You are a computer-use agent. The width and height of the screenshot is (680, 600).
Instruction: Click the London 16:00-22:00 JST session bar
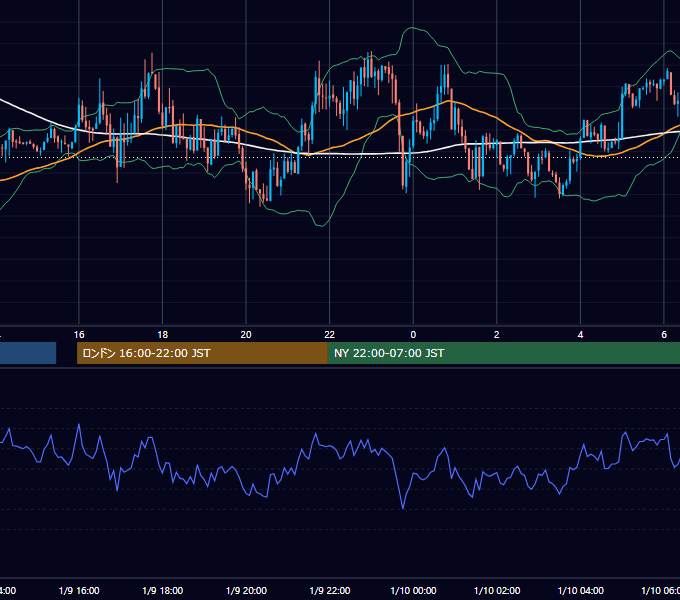(x=202, y=353)
